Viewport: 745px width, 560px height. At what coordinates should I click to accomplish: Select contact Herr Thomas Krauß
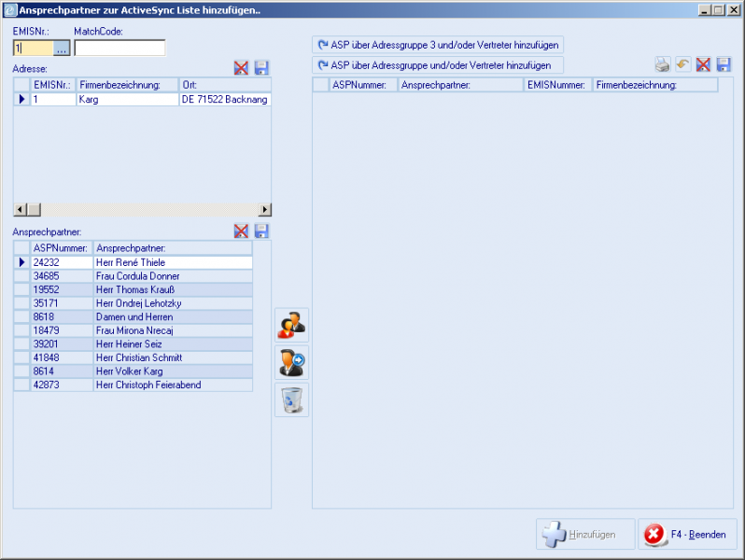pyautogui.click(x=173, y=289)
